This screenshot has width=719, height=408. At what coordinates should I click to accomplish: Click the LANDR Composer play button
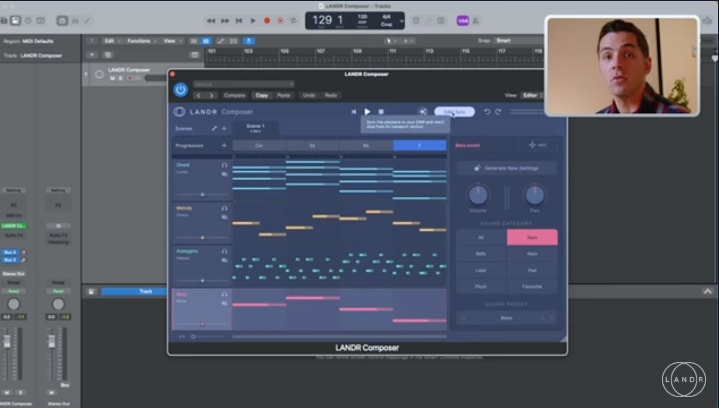pyautogui.click(x=367, y=112)
